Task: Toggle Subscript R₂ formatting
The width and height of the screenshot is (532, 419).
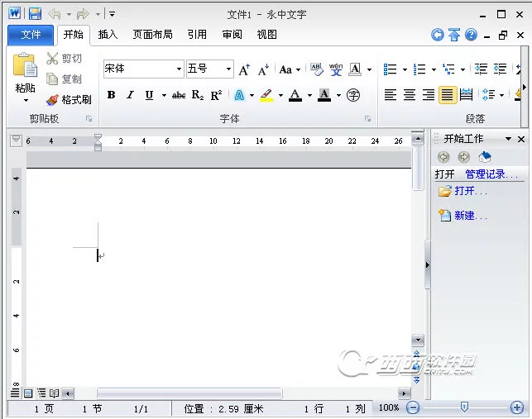Action: pos(198,95)
